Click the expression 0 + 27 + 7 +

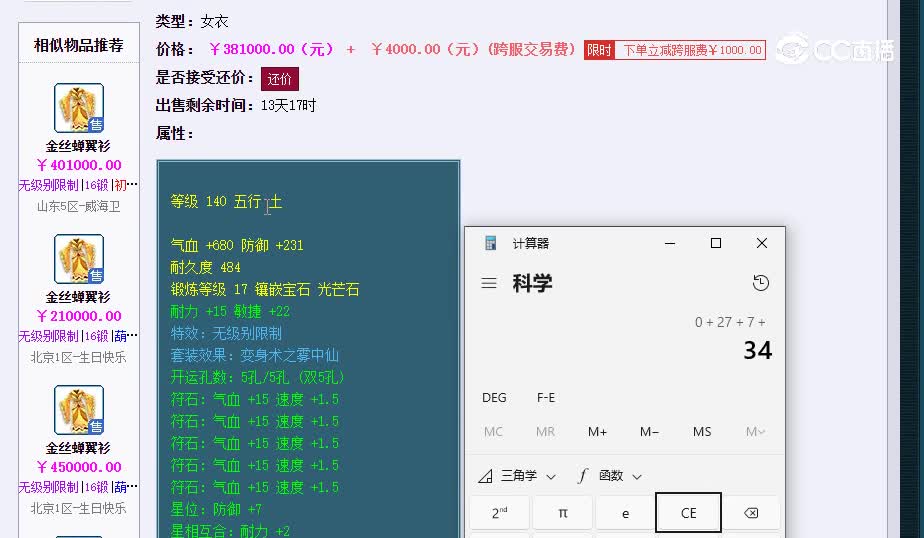tap(730, 322)
